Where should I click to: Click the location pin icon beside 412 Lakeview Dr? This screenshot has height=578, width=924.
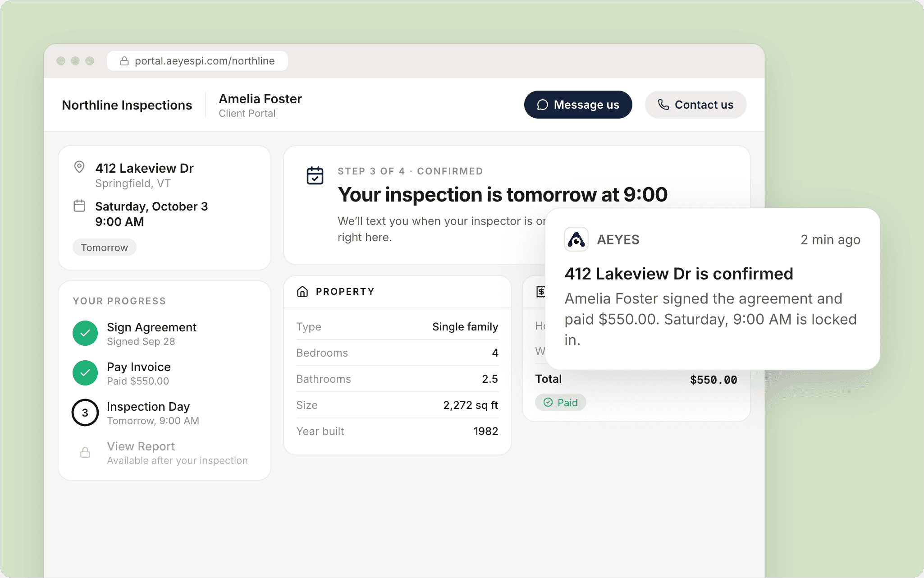click(x=79, y=167)
